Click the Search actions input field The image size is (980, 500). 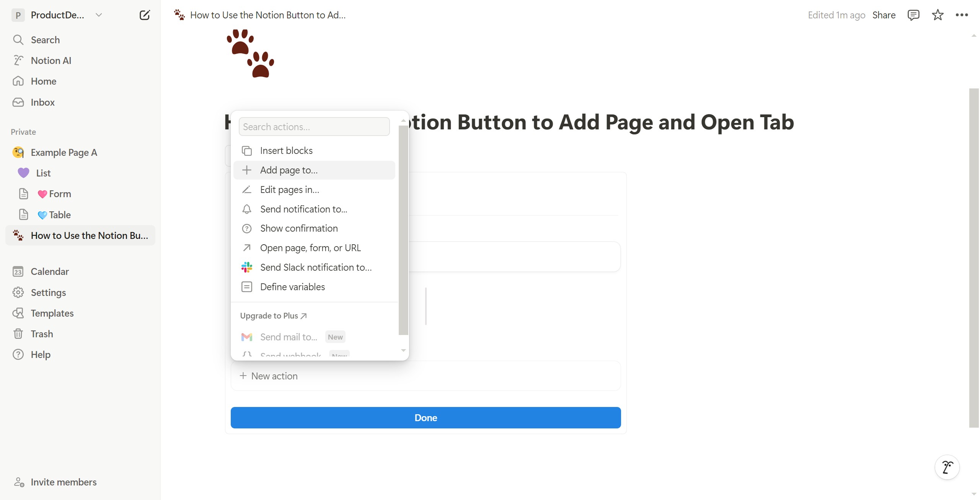[x=314, y=127]
